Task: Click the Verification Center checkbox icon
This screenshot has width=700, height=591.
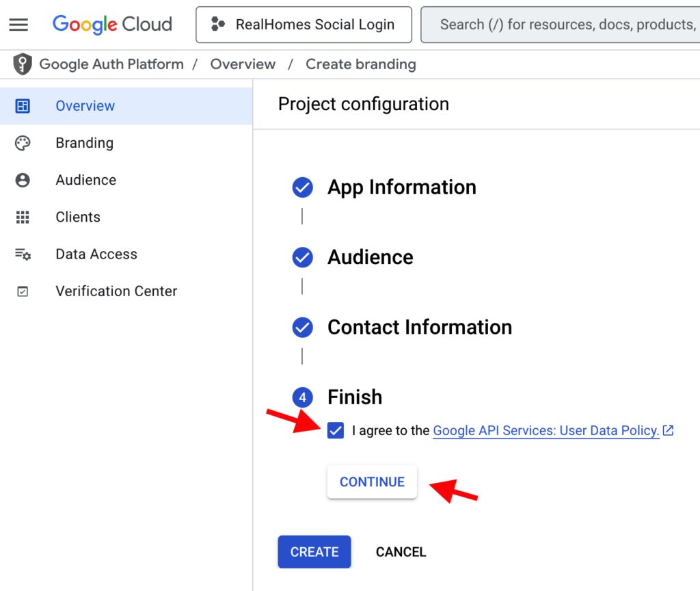Action: [23, 291]
